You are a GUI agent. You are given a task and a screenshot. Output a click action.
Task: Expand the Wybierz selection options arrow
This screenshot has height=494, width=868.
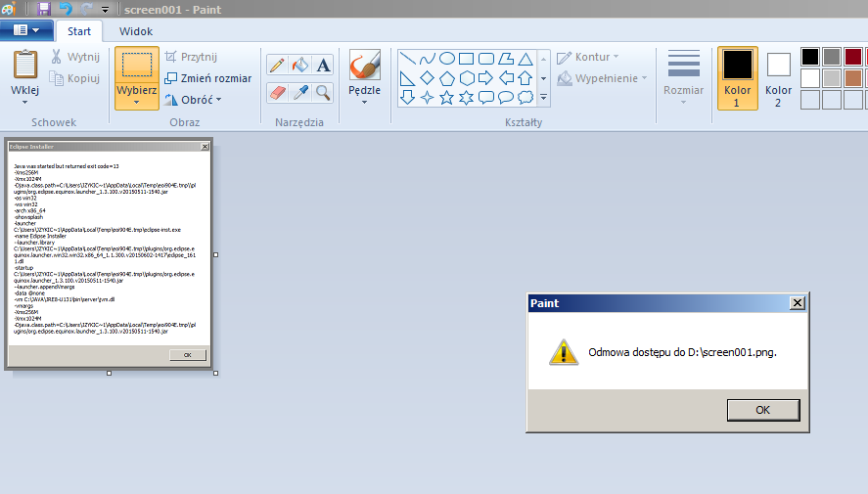137,103
